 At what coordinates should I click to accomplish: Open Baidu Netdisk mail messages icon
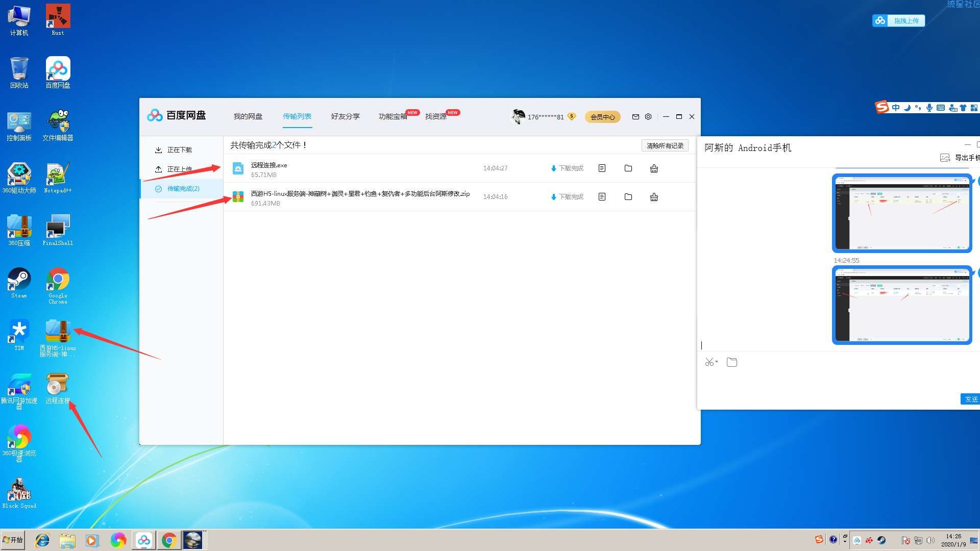click(635, 117)
